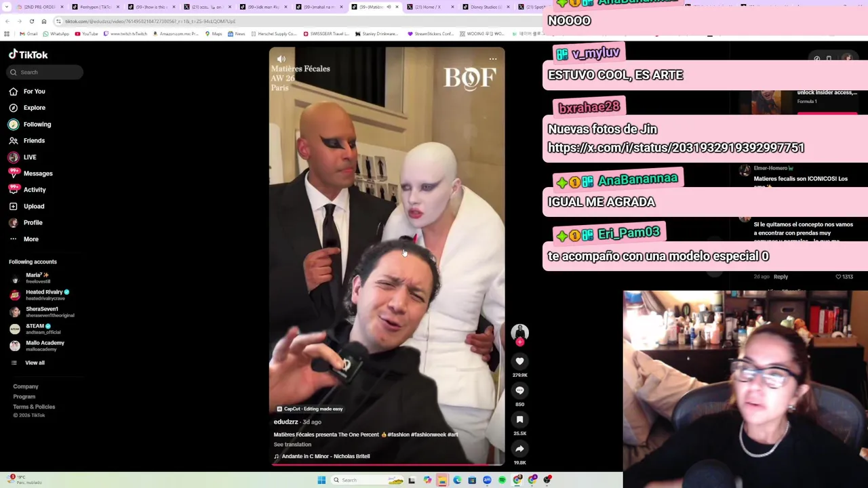Open Andante in C Minor sound link
The width and height of the screenshot is (868, 488).
pyautogui.click(x=325, y=456)
